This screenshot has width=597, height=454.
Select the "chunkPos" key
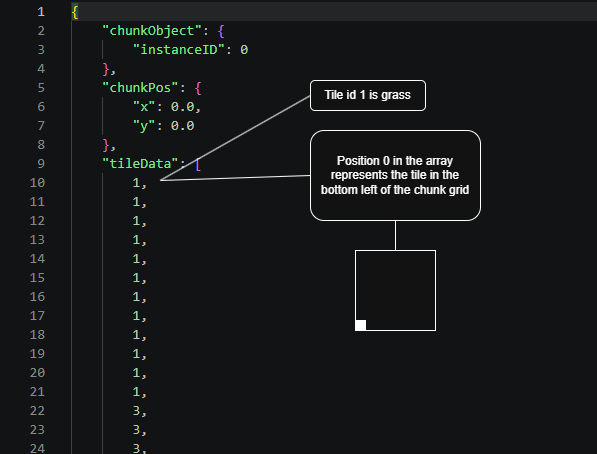140,88
